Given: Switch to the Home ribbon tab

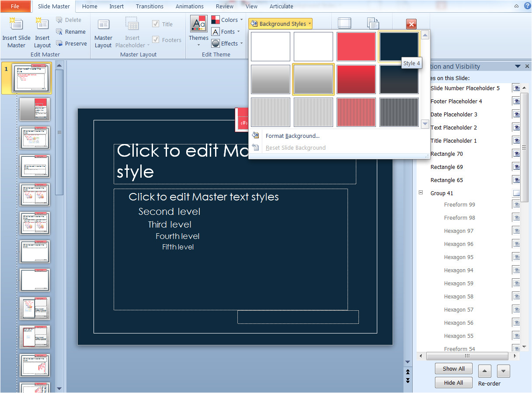Looking at the screenshot, I should click(89, 6).
